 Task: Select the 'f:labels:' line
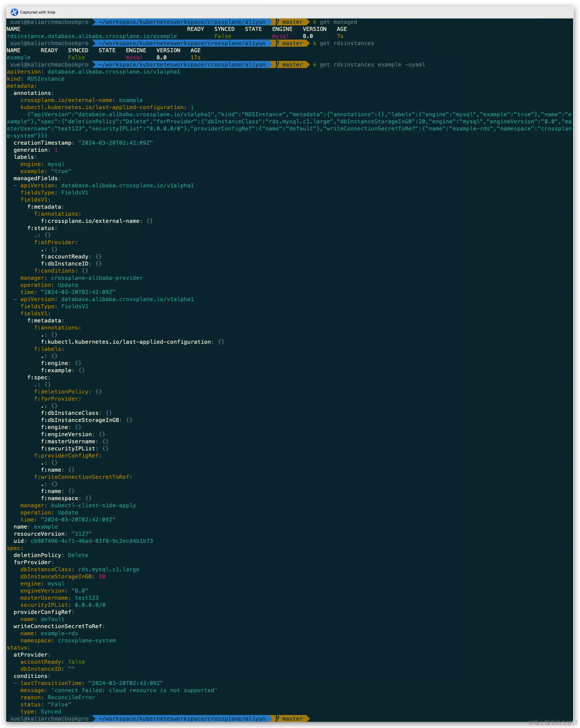tap(49, 349)
